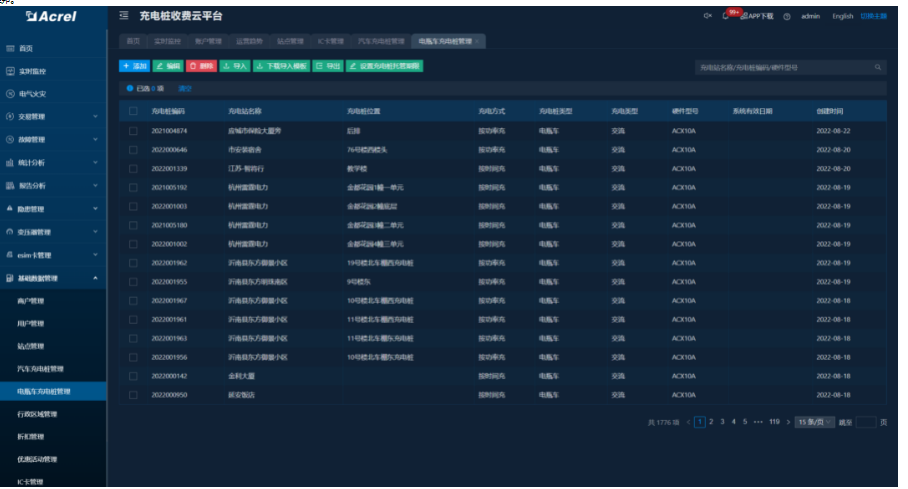Click the 导出 export button
This screenshot has width=908, height=489.
tap(327, 66)
